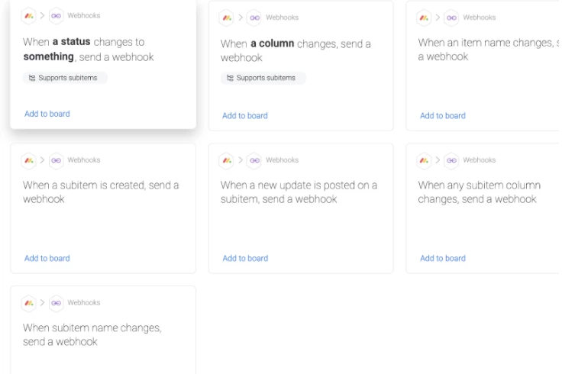Click Supports subitems tag on column recipe card
Image resolution: width=588 pixels, height=374 pixels.
tap(263, 78)
